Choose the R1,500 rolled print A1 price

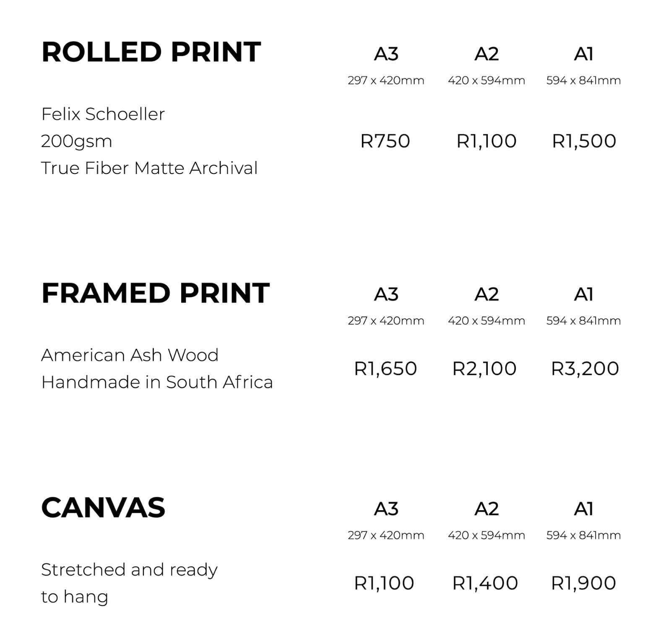584,141
